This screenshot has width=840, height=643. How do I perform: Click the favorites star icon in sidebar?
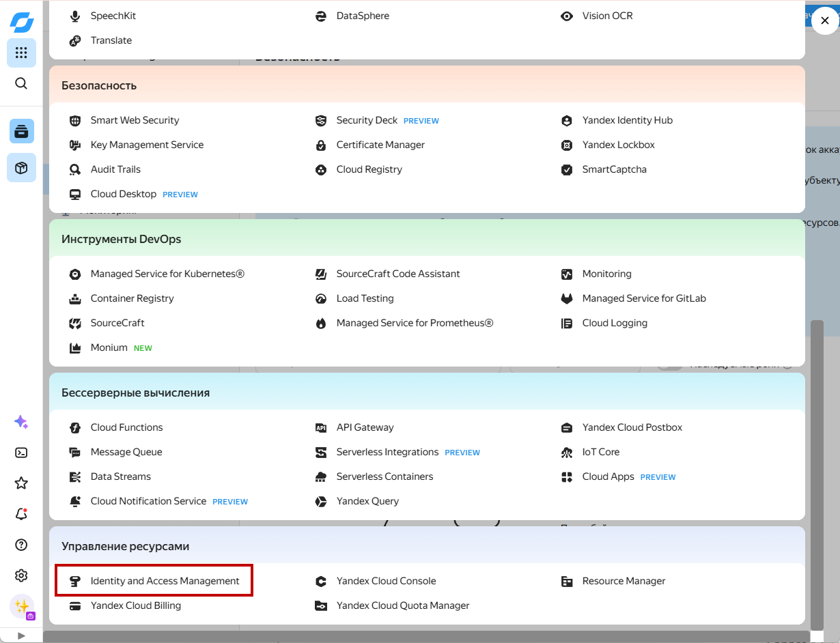[x=21, y=483]
